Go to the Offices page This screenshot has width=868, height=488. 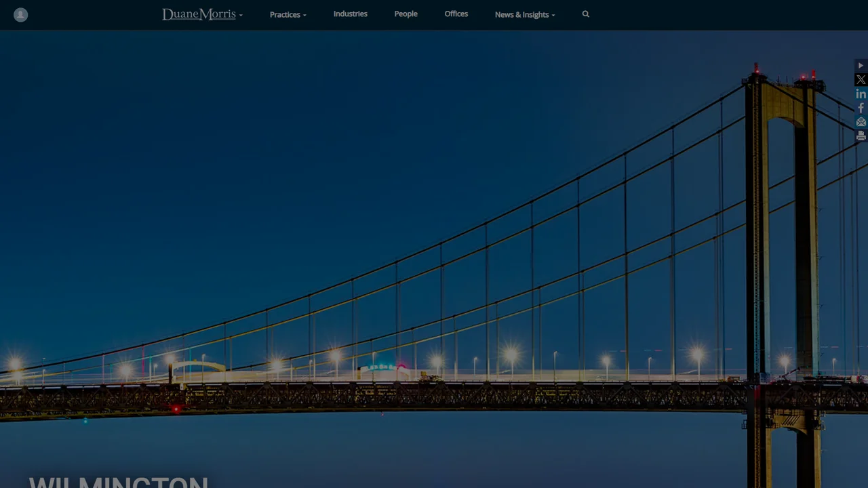(x=456, y=14)
